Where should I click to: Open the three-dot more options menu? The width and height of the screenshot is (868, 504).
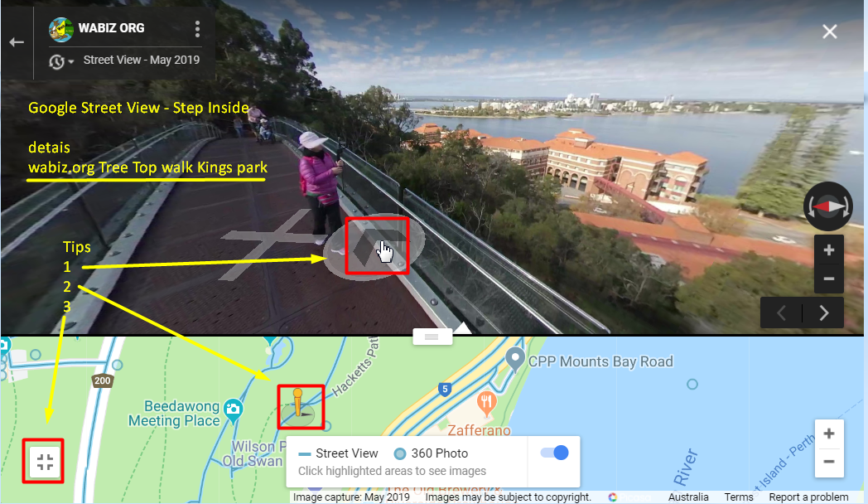click(197, 29)
